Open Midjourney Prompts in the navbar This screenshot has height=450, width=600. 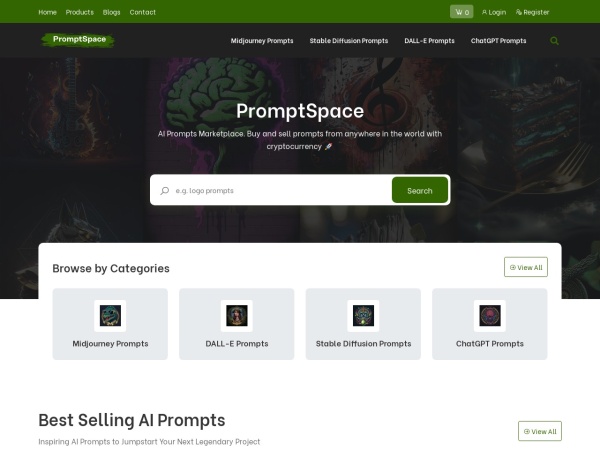click(262, 41)
